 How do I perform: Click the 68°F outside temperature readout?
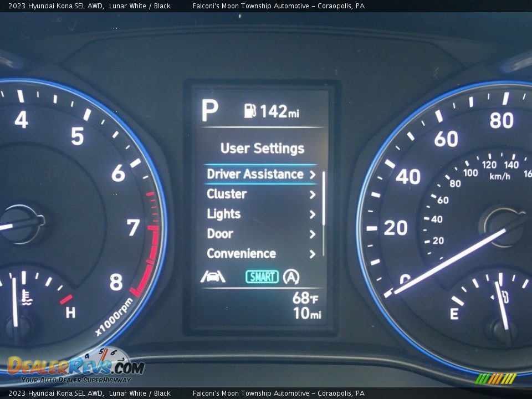[305, 298]
